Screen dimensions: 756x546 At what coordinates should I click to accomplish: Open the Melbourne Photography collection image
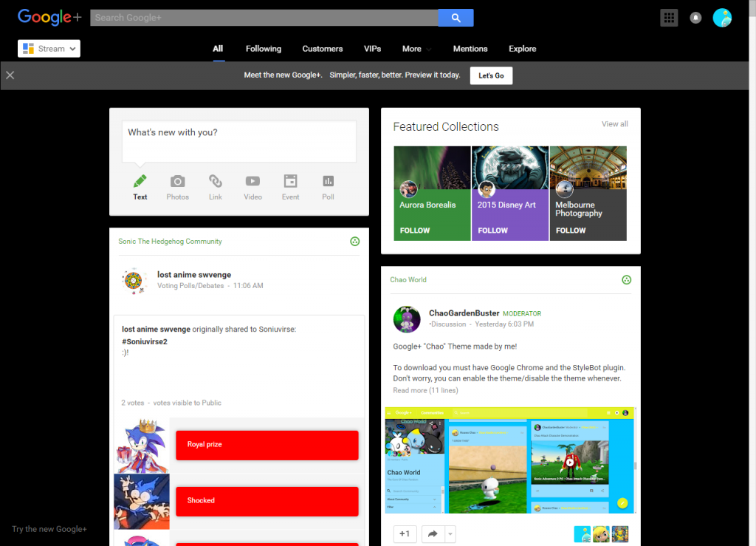[x=588, y=168]
